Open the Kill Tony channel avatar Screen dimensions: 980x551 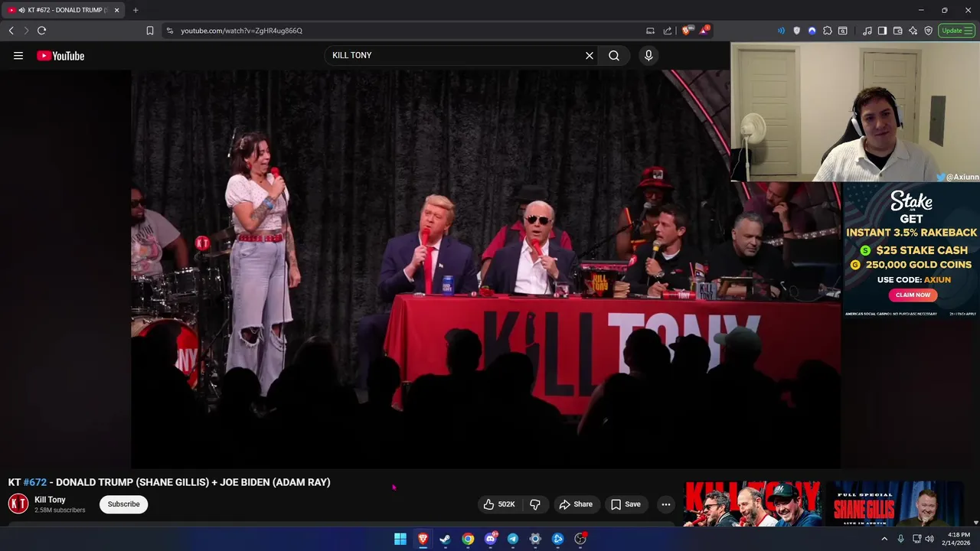[x=18, y=504]
